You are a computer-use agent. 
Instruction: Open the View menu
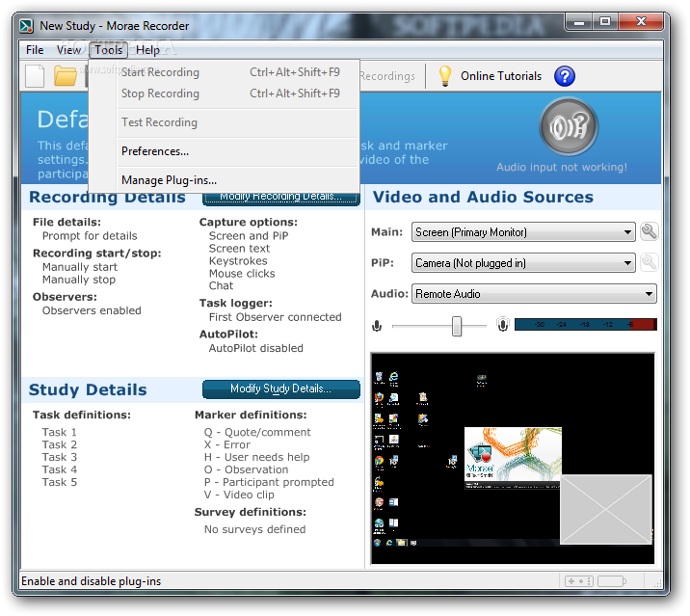pyautogui.click(x=68, y=50)
